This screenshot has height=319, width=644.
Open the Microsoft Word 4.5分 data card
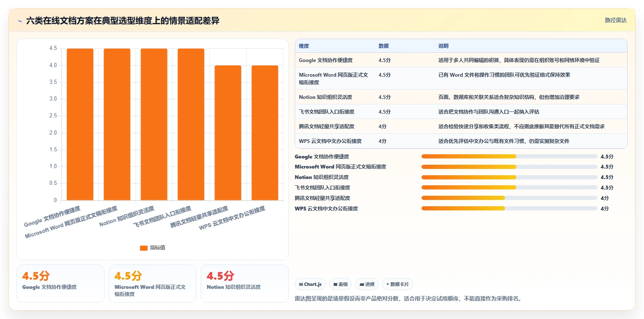click(x=152, y=283)
